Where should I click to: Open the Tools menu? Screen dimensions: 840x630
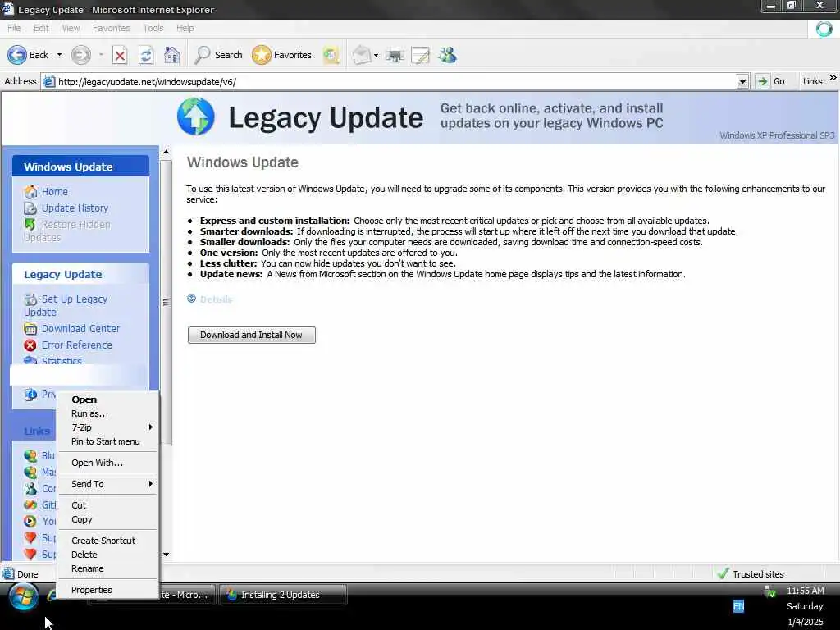[x=153, y=28]
